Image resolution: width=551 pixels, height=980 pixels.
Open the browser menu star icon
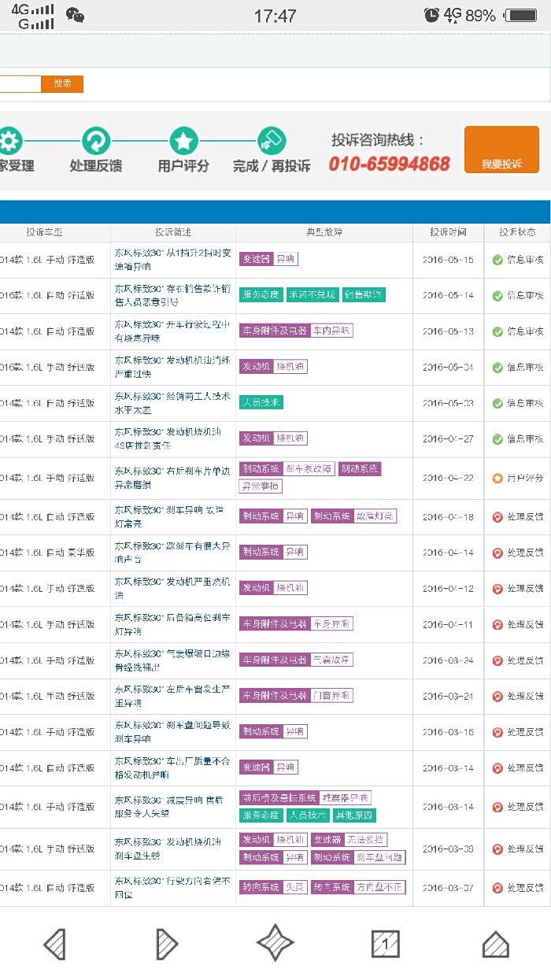275,943
